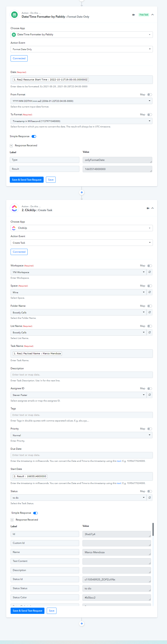This screenshot has width=167, height=644.
Task: Open the Folder Name Boostly Calls dropdown
Action: click(x=79, y=313)
